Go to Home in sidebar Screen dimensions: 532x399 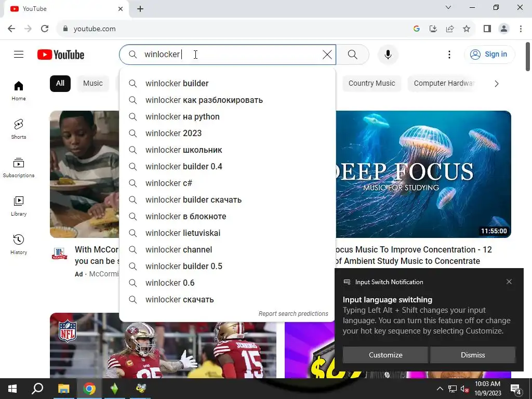[x=19, y=91]
